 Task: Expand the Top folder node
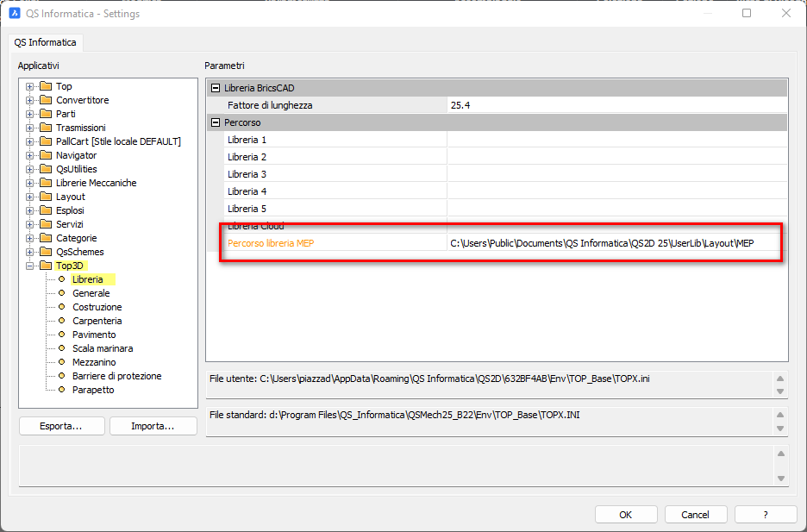[x=30, y=86]
